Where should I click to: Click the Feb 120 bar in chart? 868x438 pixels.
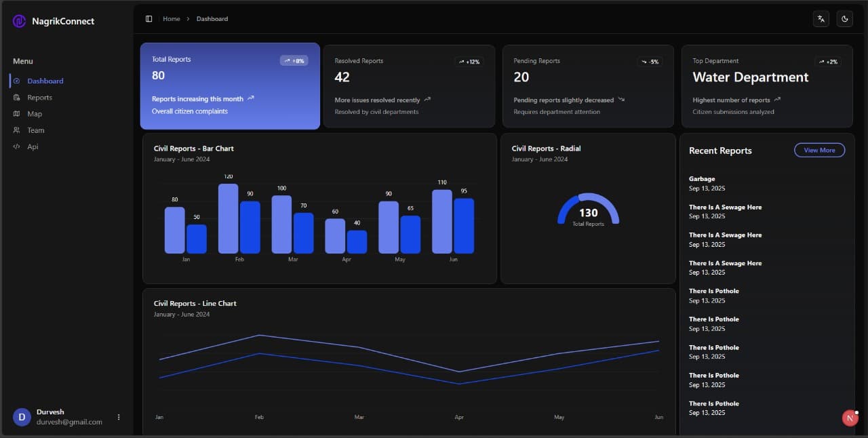point(228,218)
